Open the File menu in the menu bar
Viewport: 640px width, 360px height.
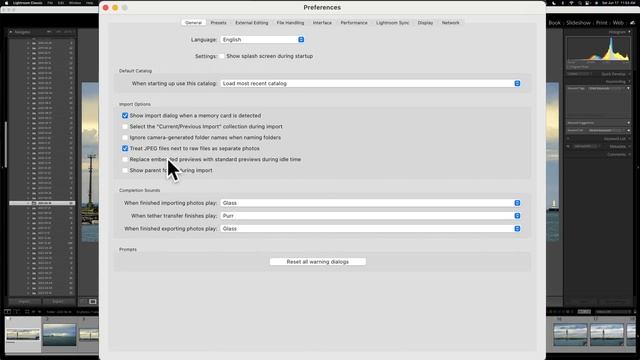(50, 3)
